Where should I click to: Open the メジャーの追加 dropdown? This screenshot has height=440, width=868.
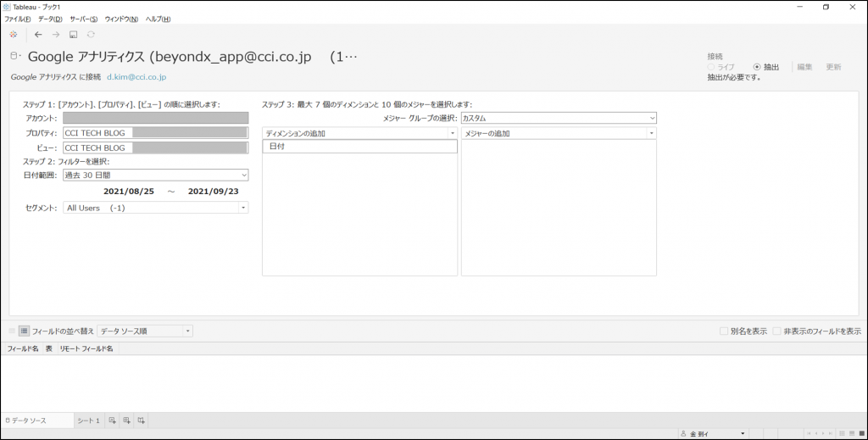[559, 133]
